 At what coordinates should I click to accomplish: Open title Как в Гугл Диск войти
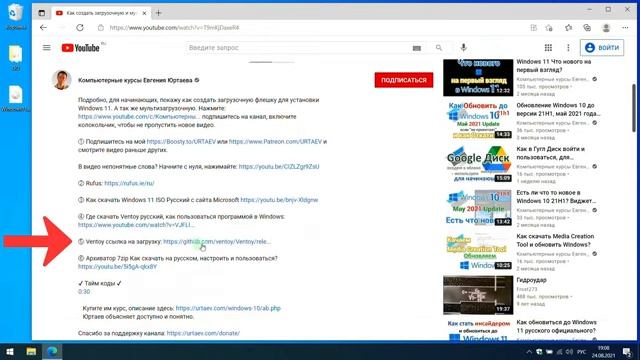[x=551, y=153]
